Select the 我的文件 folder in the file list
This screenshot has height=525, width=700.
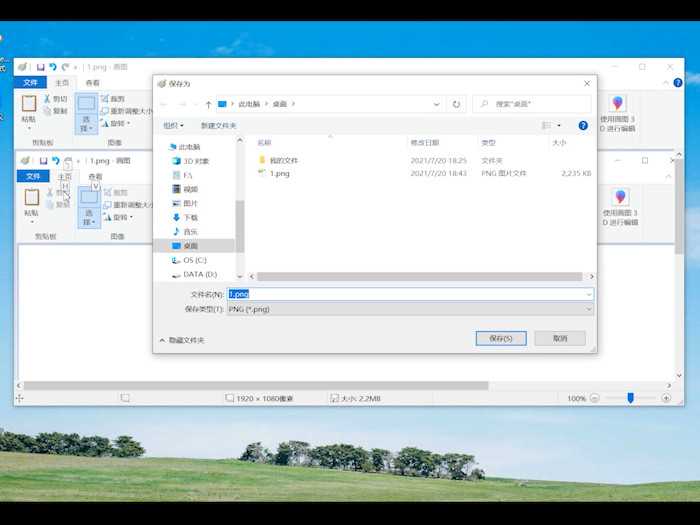(284, 160)
